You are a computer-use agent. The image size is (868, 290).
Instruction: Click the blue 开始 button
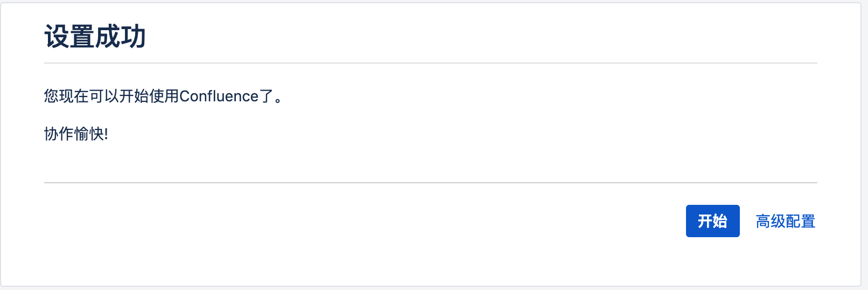(712, 221)
